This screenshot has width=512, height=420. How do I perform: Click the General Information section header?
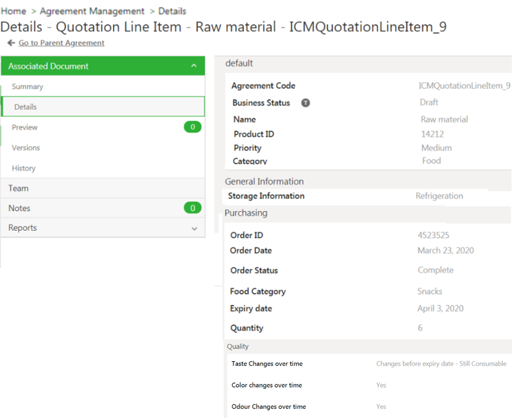(265, 181)
